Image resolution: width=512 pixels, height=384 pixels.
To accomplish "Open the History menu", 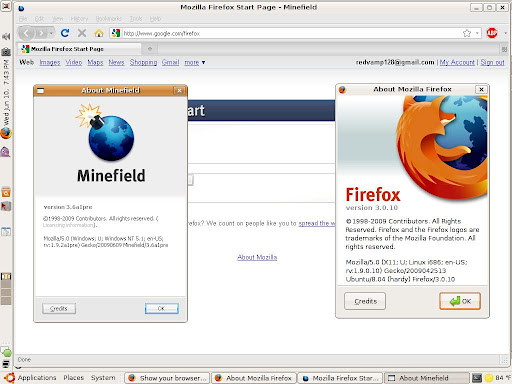I will pos(79,19).
